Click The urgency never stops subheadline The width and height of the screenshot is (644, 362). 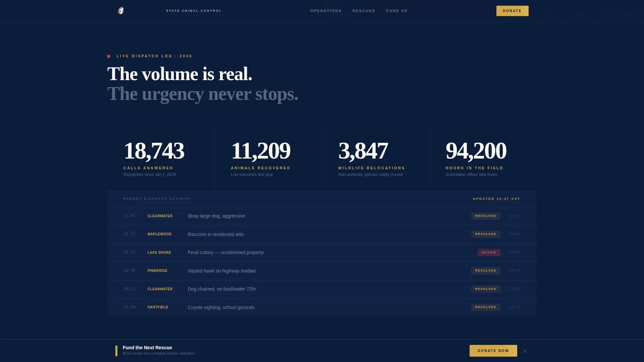203,94
